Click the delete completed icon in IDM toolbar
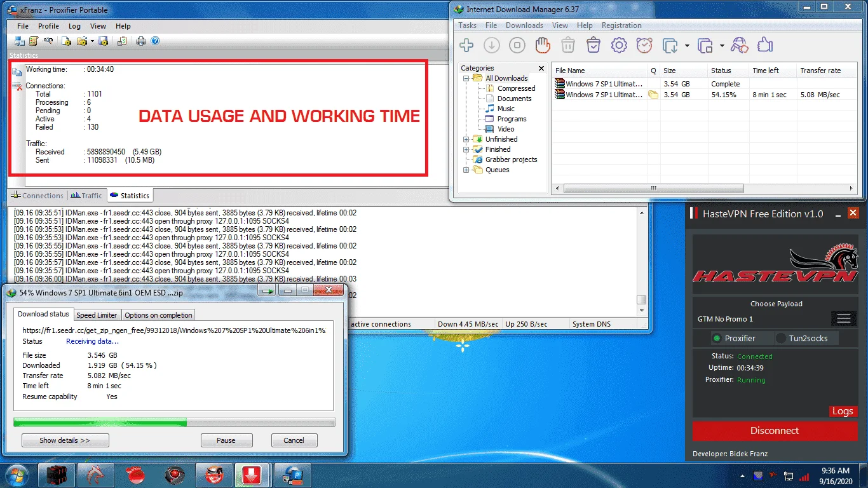The height and width of the screenshot is (488, 868). [x=593, y=45]
